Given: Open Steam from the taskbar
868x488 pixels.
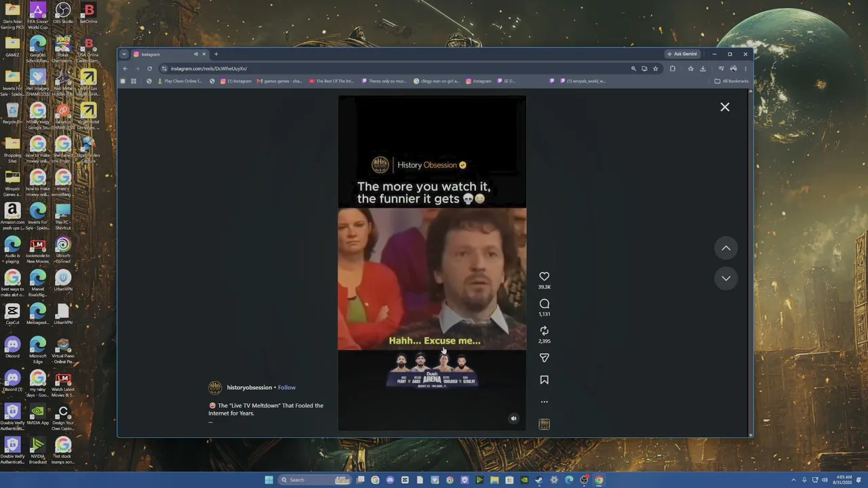Looking at the screenshot, I should click(x=539, y=480).
